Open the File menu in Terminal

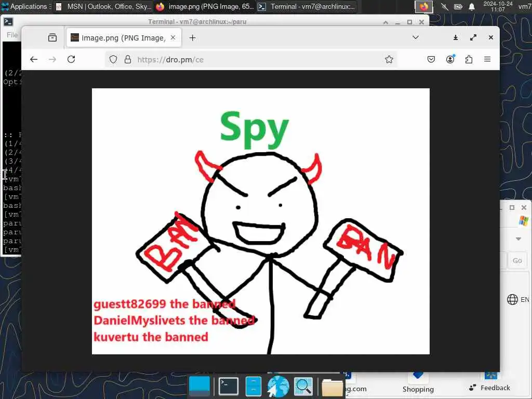12,35
